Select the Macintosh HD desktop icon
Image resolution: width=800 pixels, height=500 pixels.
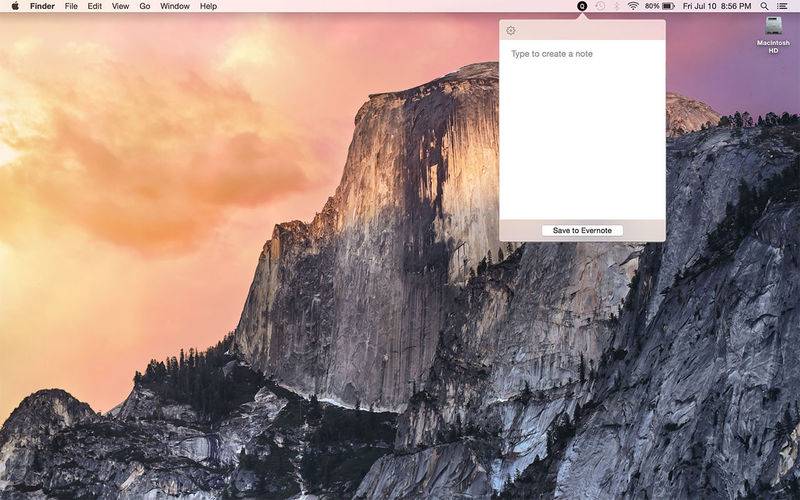773,35
